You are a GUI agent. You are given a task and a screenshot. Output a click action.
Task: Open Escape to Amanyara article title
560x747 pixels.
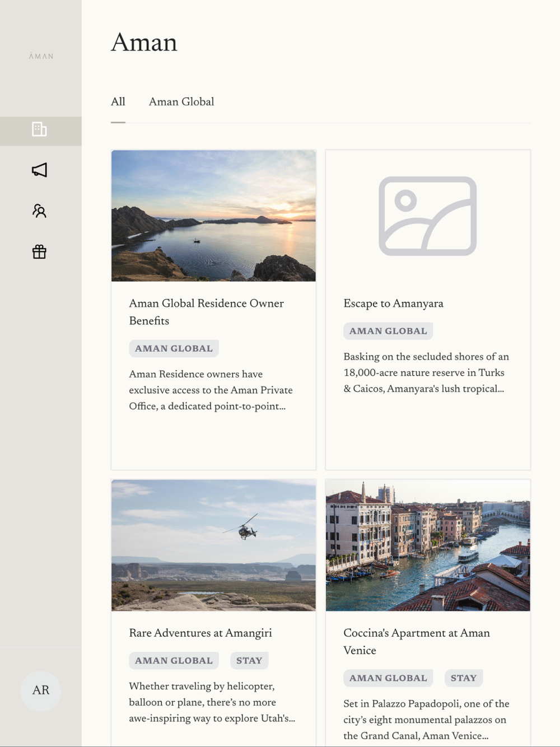[393, 304]
